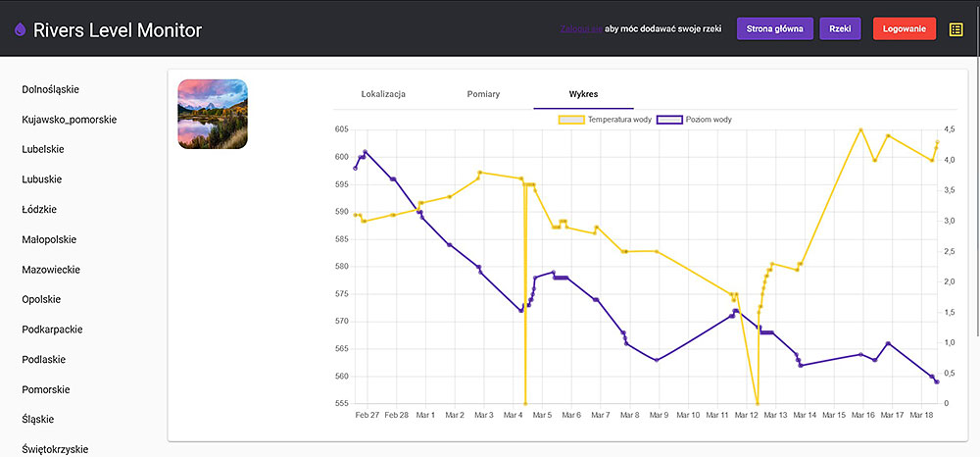The height and width of the screenshot is (457, 980).
Task: Click the 605 left axis value
Action: (x=342, y=129)
